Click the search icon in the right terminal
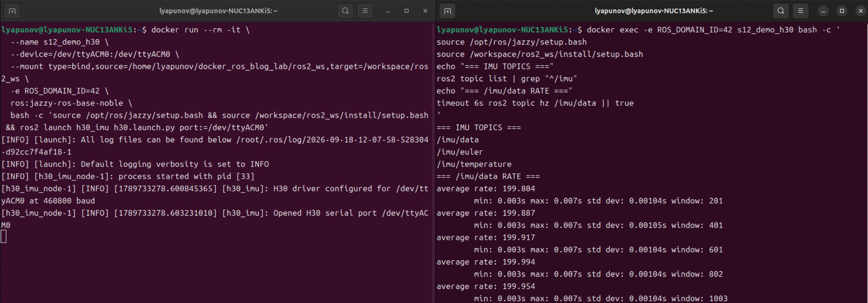The width and height of the screenshot is (868, 303). coord(781,11)
